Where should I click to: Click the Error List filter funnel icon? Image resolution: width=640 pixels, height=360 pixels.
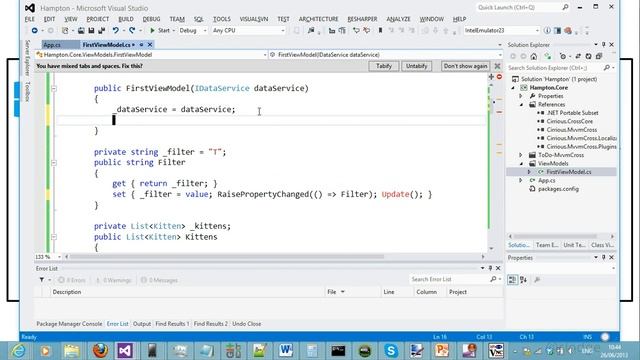pos(42,280)
